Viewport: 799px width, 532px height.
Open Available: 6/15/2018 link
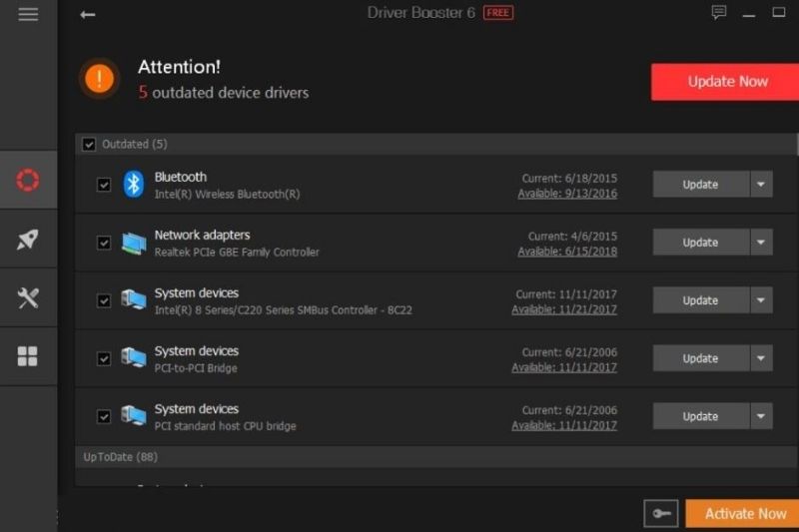tap(567, 252)
